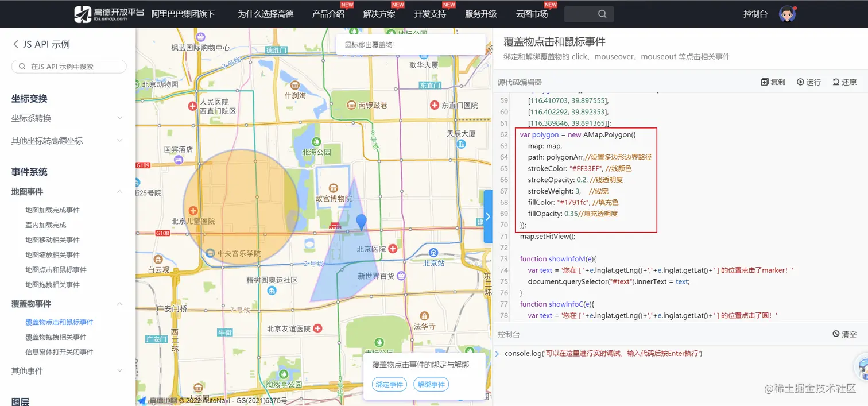Open 信息窗体打开关闭事件 example

[x=60, y=352]
